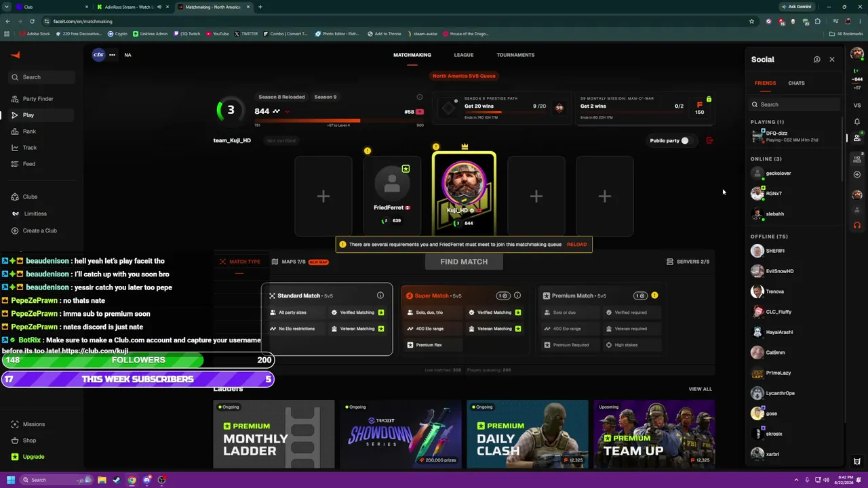Open the FACEIT logo home link
Viewport: 868px width, 488px height.
pos(16,55)
